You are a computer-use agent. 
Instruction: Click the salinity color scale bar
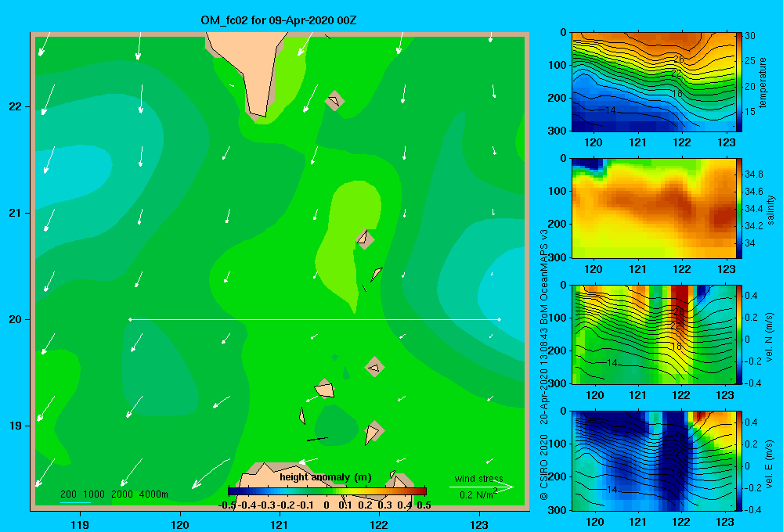[x=739, y=208]
